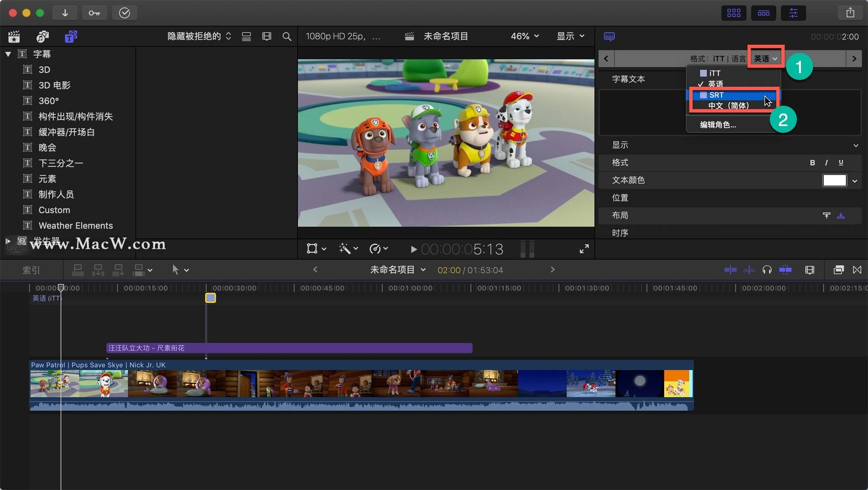Open the clip appearance filmstrip icon in timeline

click(x=809, y=270)
